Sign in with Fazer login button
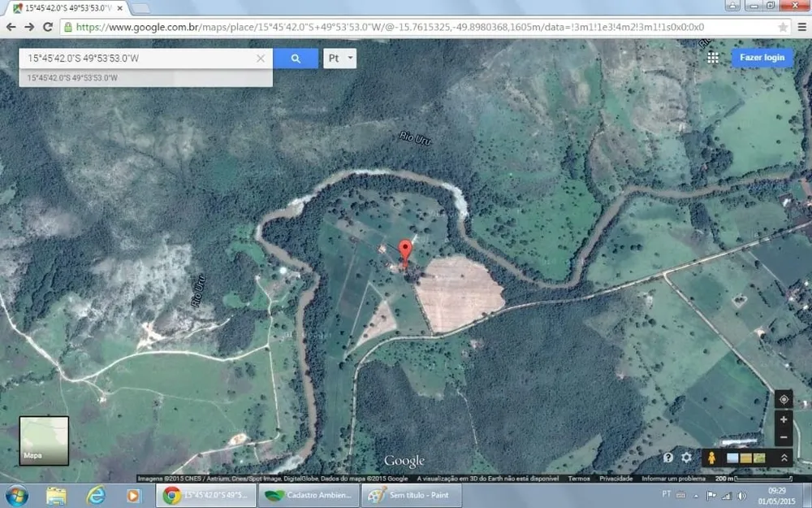The height and width of the screenshot is (508, 812). 762,58
